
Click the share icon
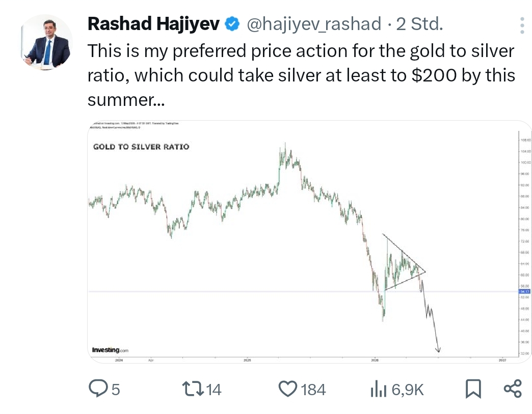coord(513,389)
